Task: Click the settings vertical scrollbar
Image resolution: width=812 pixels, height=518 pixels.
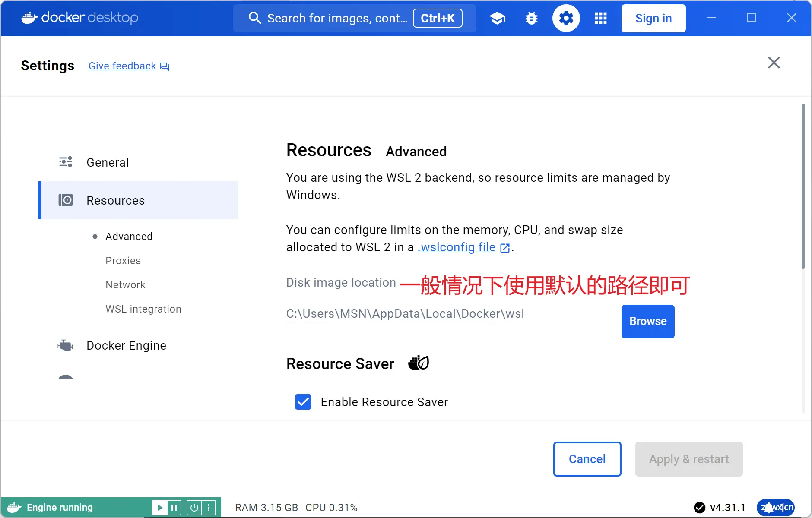Action: coord(803,186)
